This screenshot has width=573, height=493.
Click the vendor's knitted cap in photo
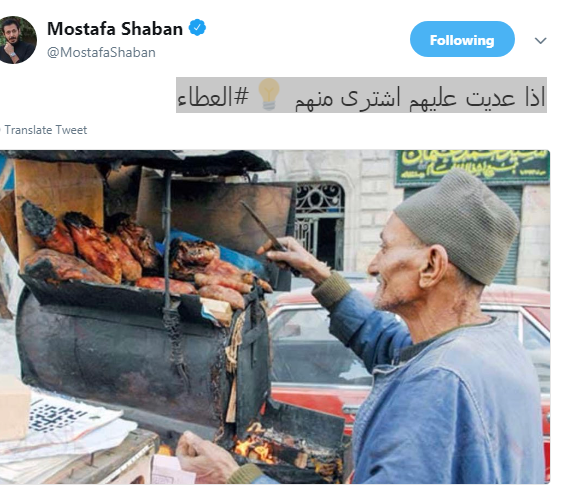459,224
